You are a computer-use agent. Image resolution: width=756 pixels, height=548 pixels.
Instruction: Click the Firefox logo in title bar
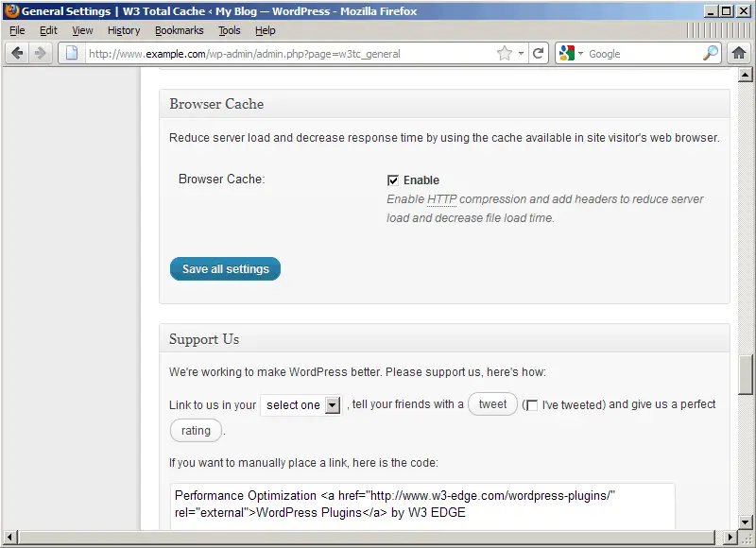click(x=11, y=10)
